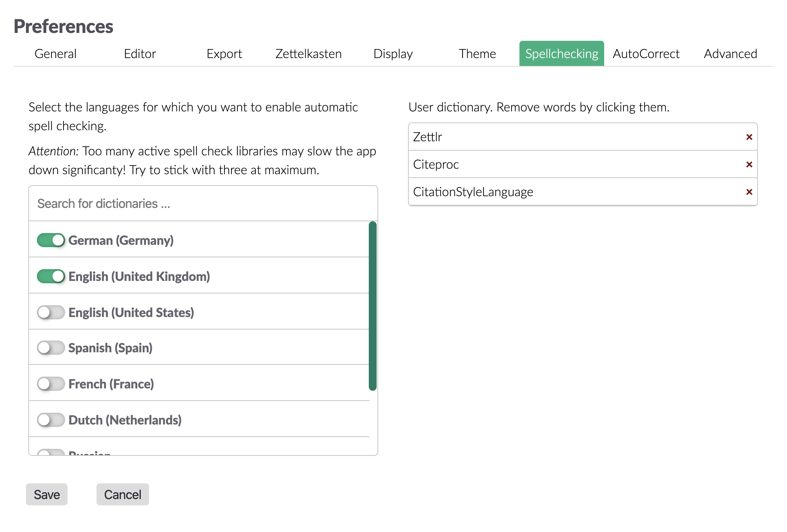Disable the English (United Kingdom) dictionary

[51, 276]
